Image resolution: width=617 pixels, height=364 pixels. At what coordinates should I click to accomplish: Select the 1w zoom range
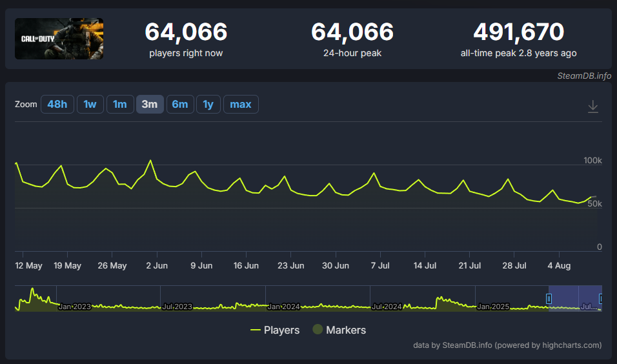pos(90,105)
